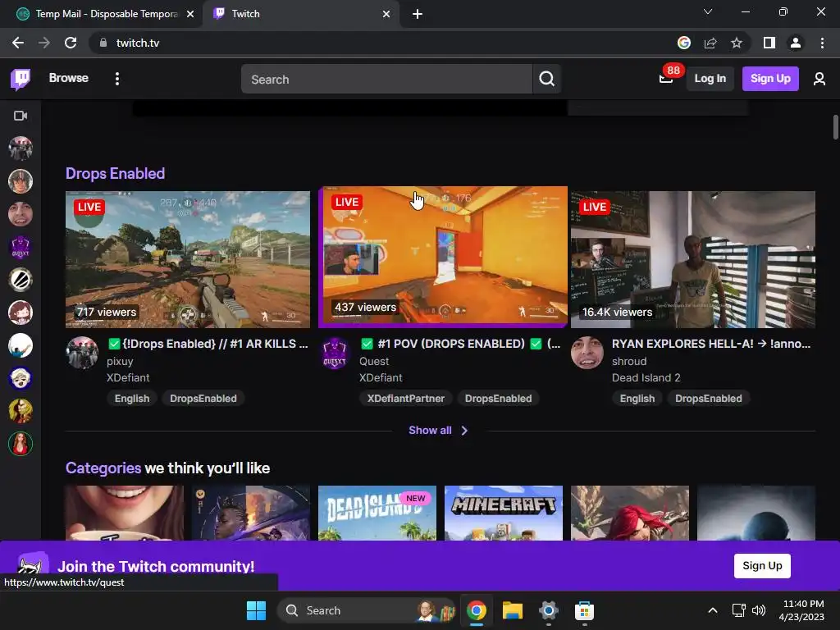840x630 pixels.
Task: Click Quest's channel avatar under second stream
Action: tap(335, 353)
